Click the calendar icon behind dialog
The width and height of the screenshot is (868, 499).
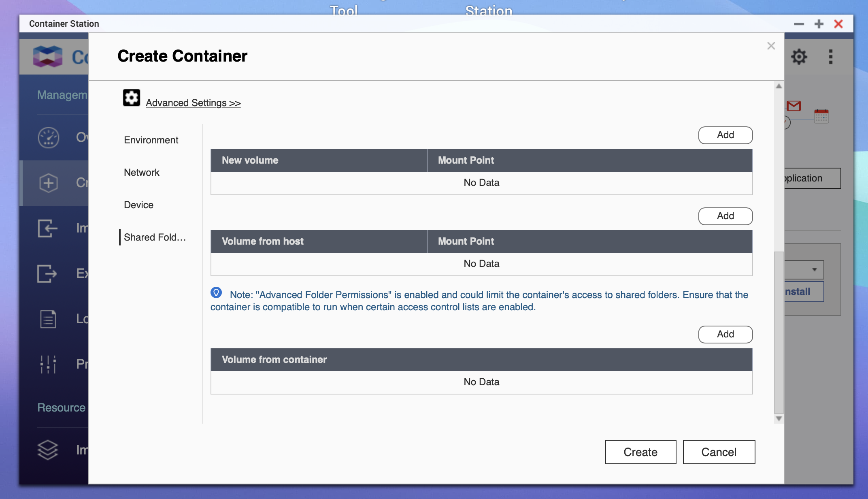pos(821,116)
